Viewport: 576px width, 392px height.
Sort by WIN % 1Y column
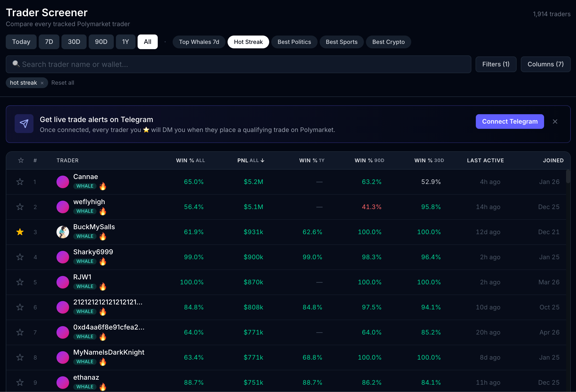[x=312, y=160]
